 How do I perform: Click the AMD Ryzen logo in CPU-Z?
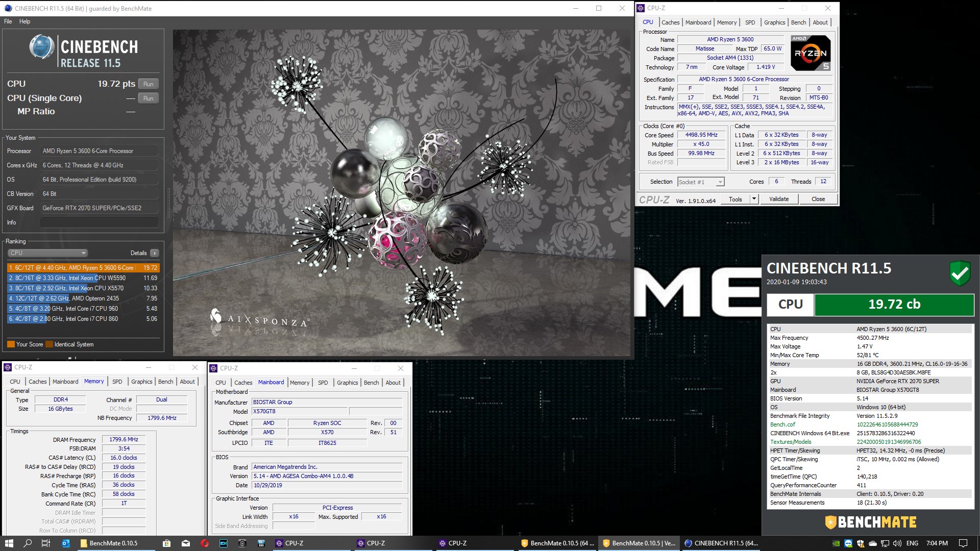[811, 53]
